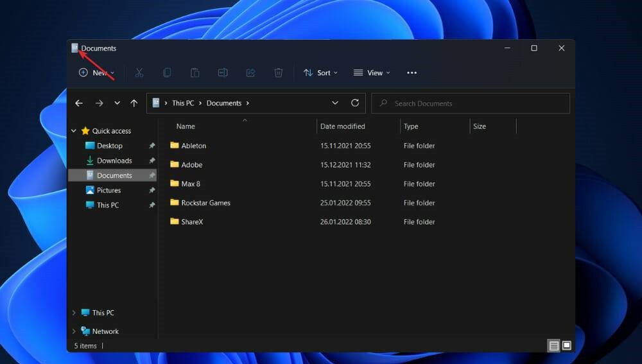Click the Rename icon in toolbar

click(x=223, y=73)
